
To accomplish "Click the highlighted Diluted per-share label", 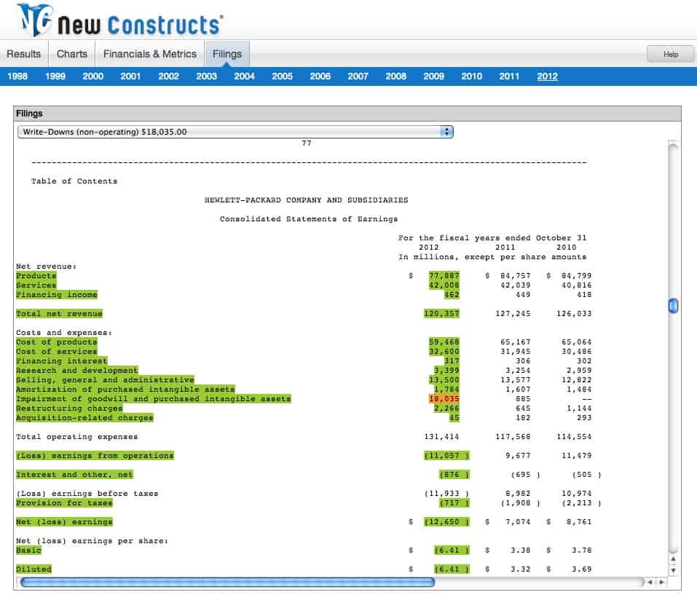I will [x=34, y=569].
